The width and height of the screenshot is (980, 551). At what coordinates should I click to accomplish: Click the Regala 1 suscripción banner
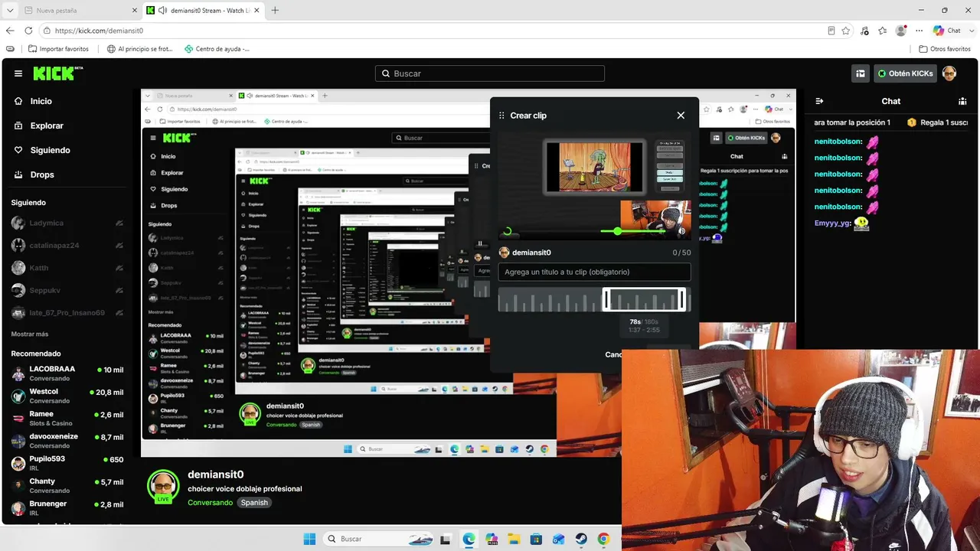[x=937, y=122]
